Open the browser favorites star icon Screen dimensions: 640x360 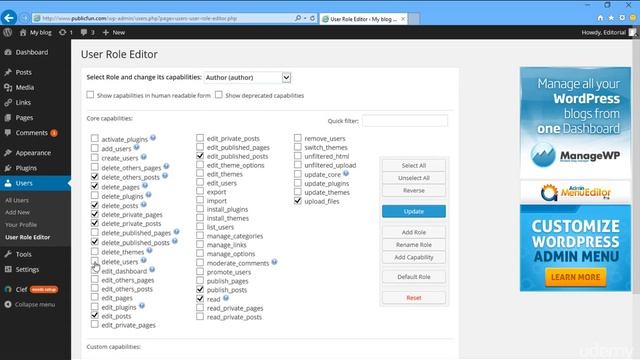click(x=611, y=18)
